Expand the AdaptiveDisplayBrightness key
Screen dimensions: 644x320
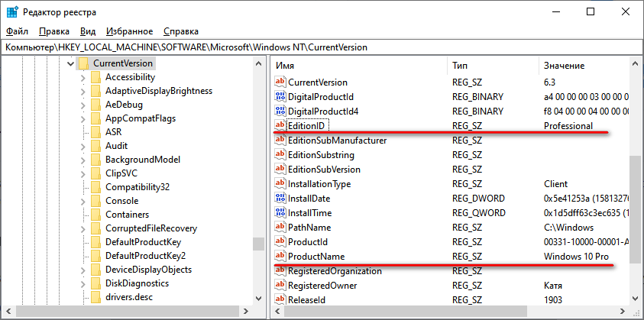(83, 91)
